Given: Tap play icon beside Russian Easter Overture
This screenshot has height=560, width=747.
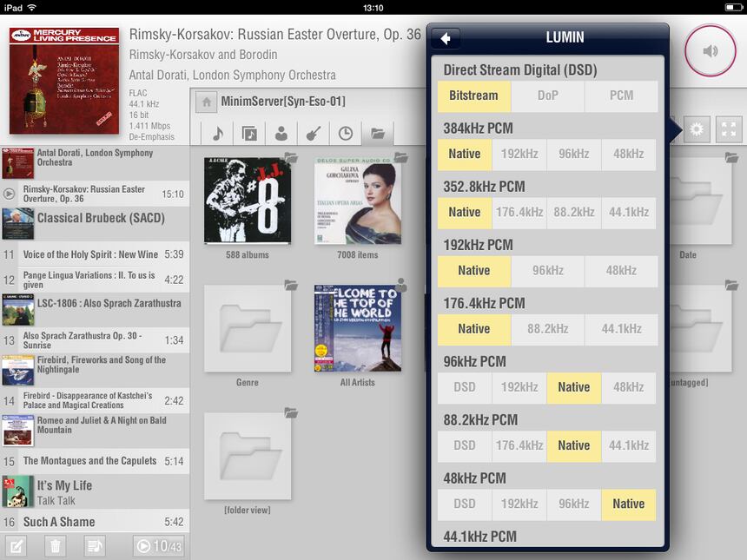Looking at the screenshot, I should (9, 194).
